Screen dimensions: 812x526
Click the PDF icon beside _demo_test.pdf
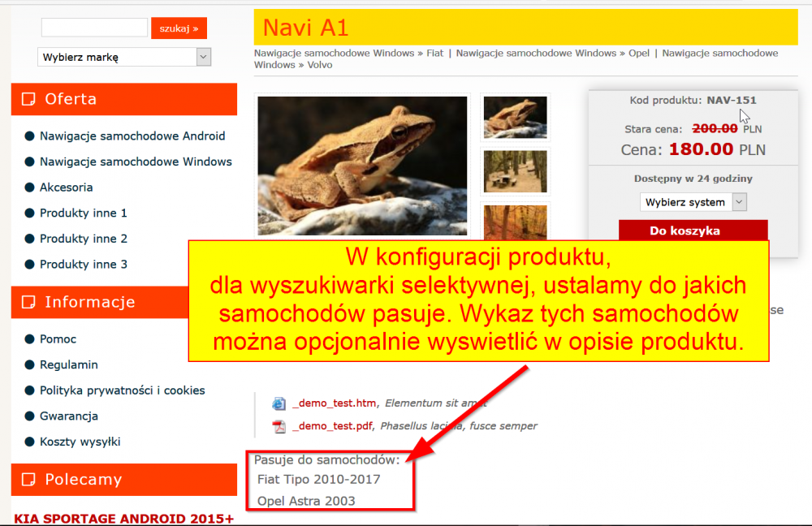point(279,426)
